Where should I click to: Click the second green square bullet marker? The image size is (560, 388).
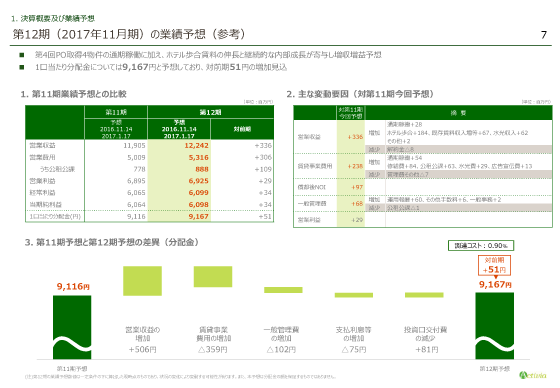pyautogui.click(x=22, y=67)
